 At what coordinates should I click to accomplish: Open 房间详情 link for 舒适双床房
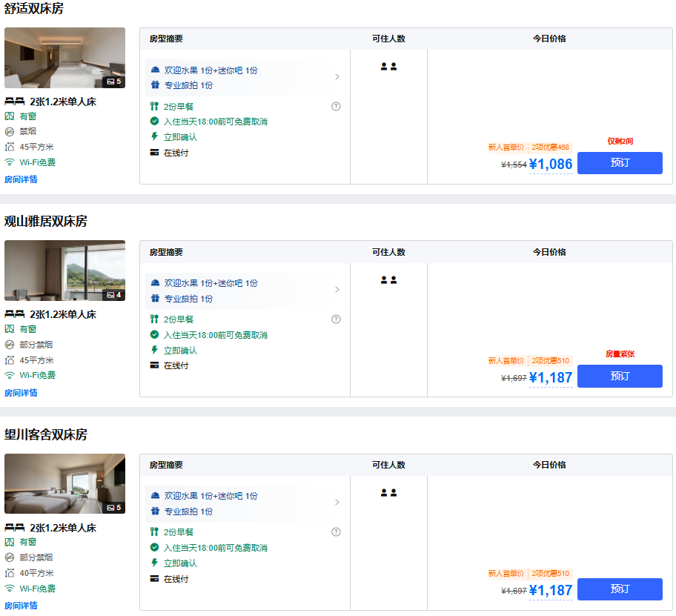21,179
